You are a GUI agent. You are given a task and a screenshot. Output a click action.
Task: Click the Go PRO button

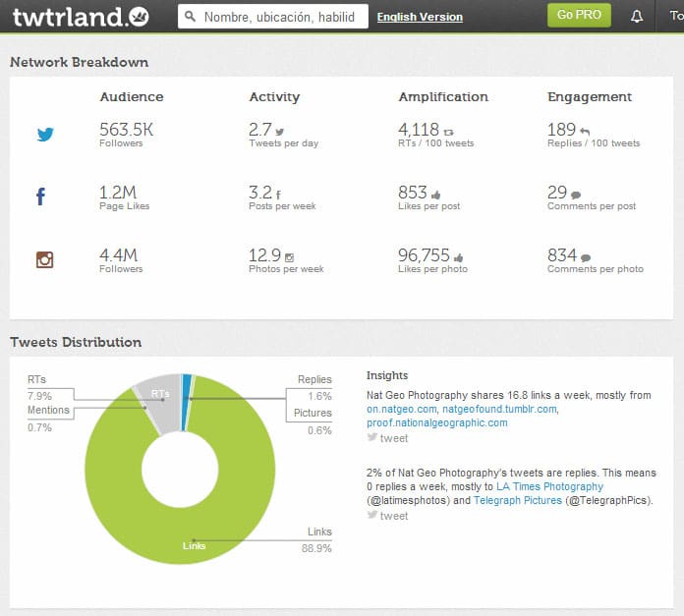pyautogui.click(x=579, y=16)
